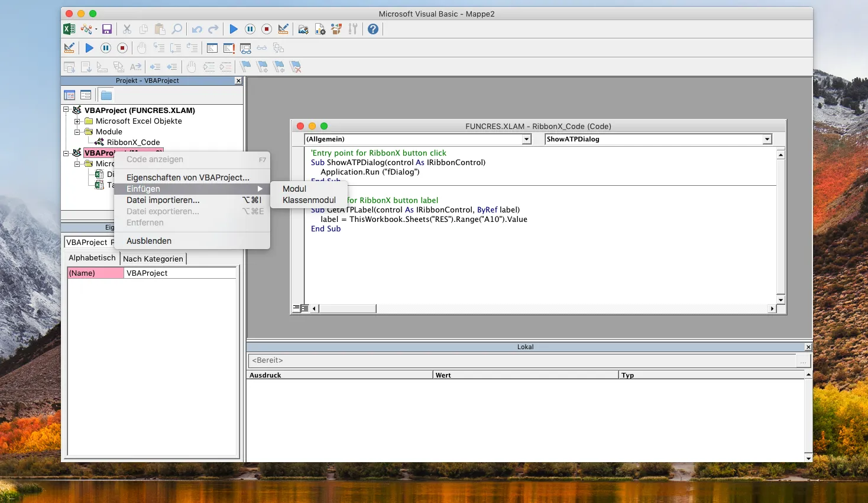Switch to the Nach Kategorien tab
Viewport: 868px width, 503px height.
(153, 259)
